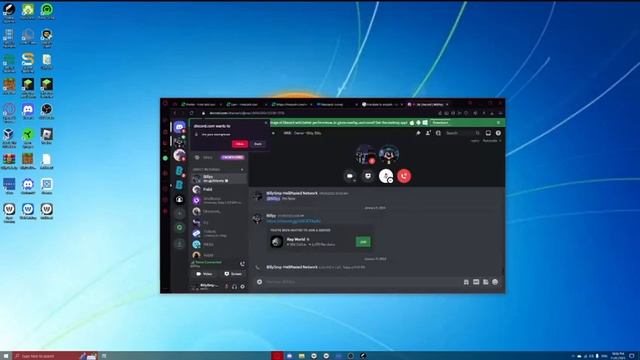The height and width of the screenshot is (360, 640).
Task: Open the Add a Server plus icon
Action: tap(180, 213)
